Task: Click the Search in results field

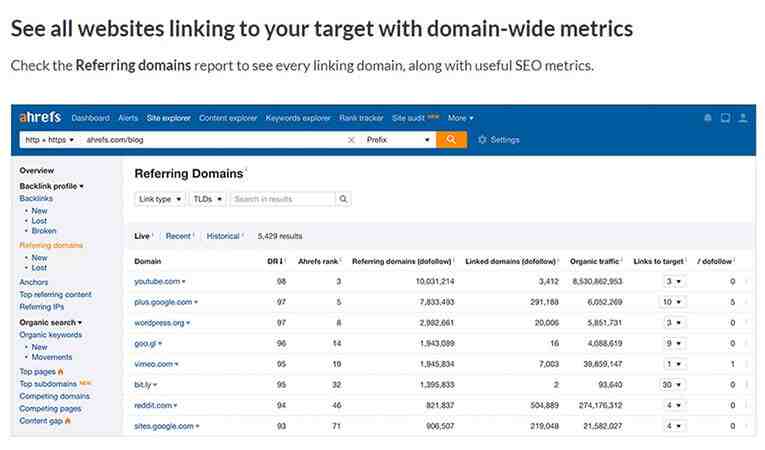Action: click(x=283, y=199)
